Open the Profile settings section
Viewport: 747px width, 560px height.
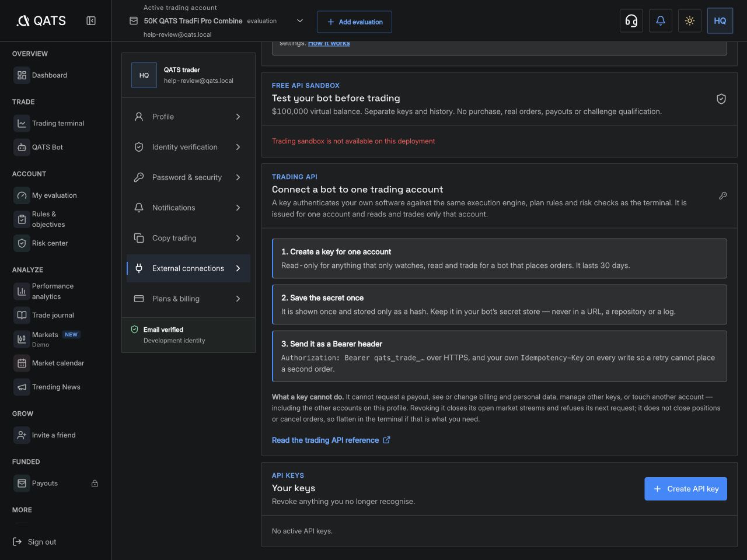pos(189,117)
